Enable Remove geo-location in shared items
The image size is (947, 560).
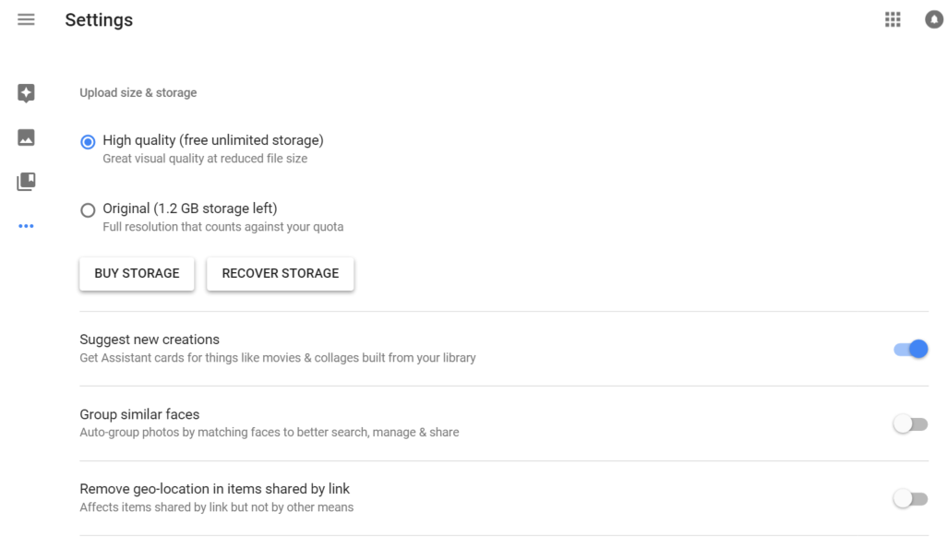(x=910, y=497)
